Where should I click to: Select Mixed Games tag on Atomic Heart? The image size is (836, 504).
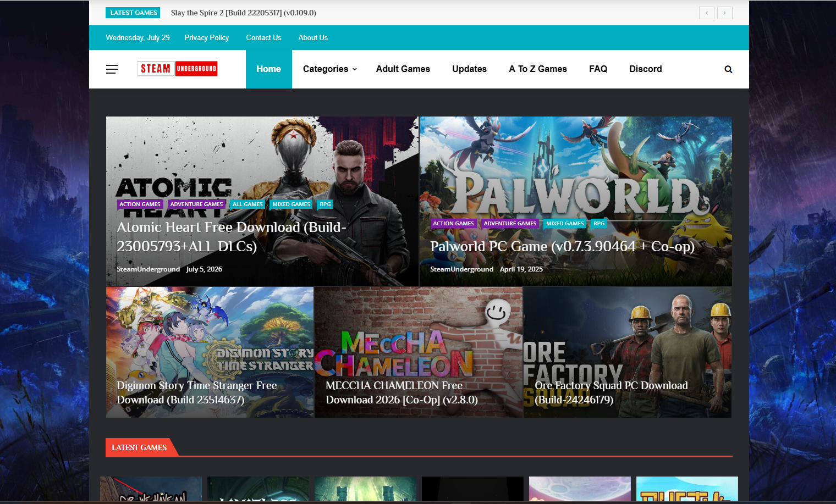(291, 204)
